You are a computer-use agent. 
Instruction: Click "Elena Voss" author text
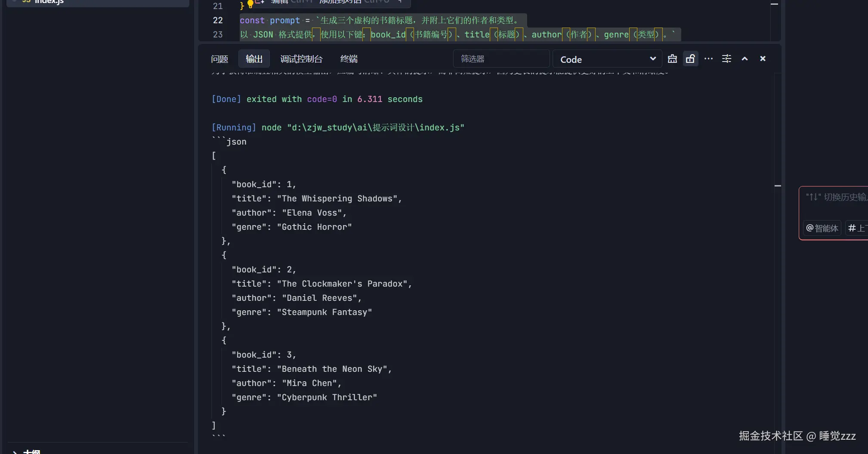[x=312, y=213]
